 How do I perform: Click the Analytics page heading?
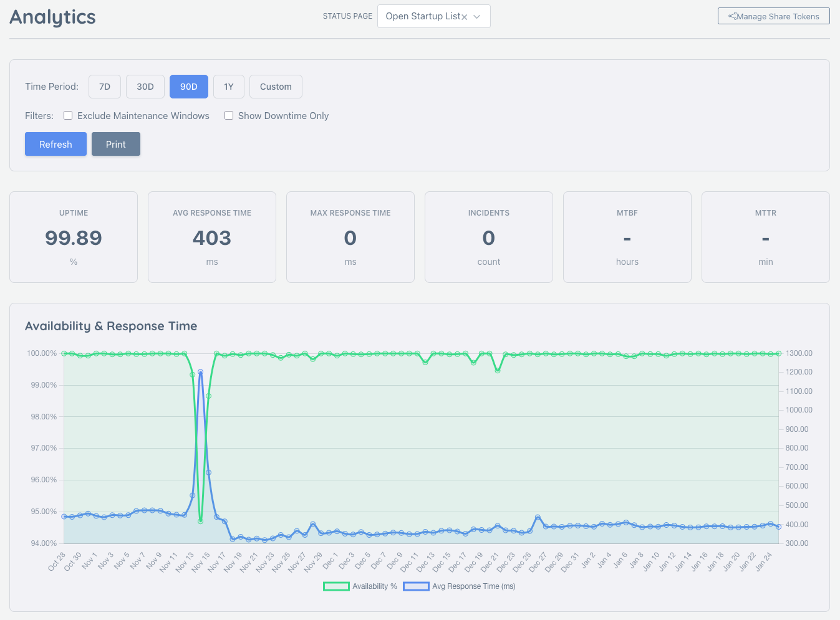52,17
